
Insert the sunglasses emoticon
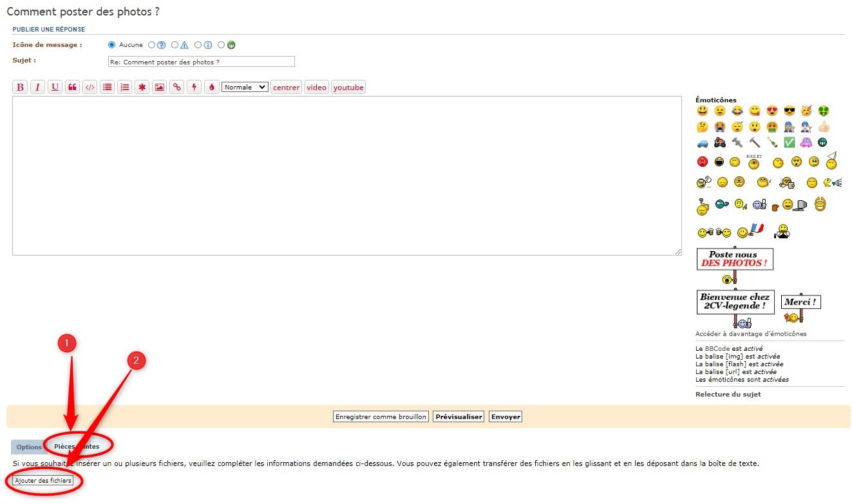point(789,111)
